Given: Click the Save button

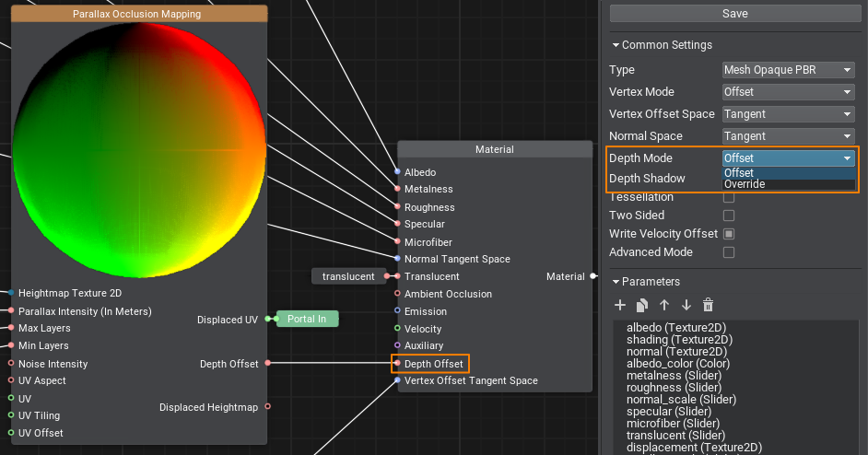Looking at the screenshot, I should [x=734, y=14].
